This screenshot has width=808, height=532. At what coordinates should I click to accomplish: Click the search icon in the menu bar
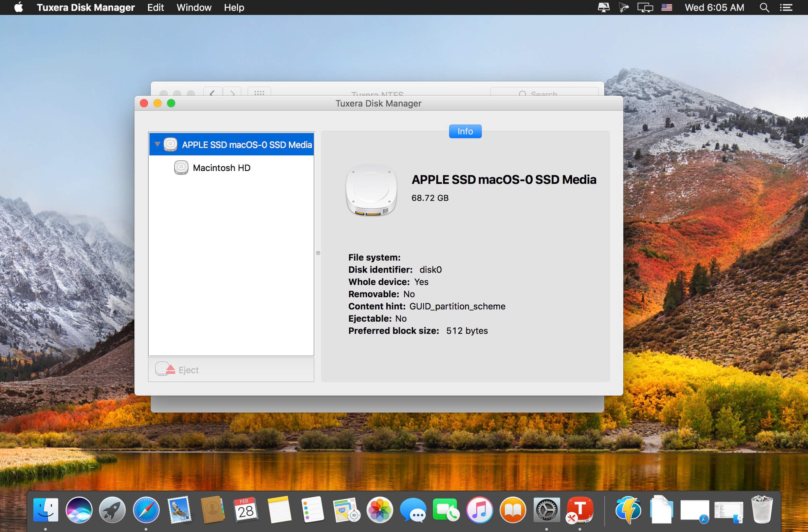pyautogui.click(x=765, y=8)
